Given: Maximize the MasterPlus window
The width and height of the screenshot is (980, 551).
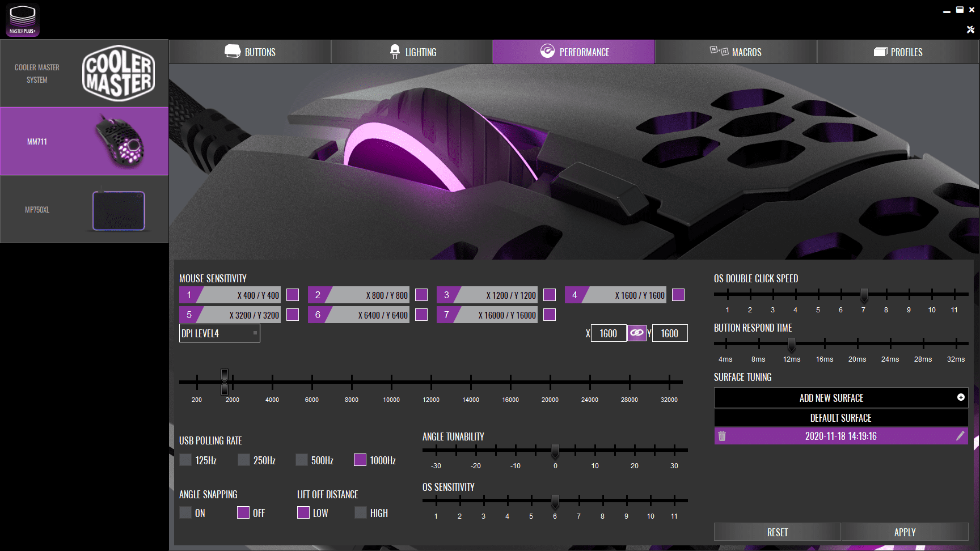Looking at the screenshot, I should coord(960,10).
